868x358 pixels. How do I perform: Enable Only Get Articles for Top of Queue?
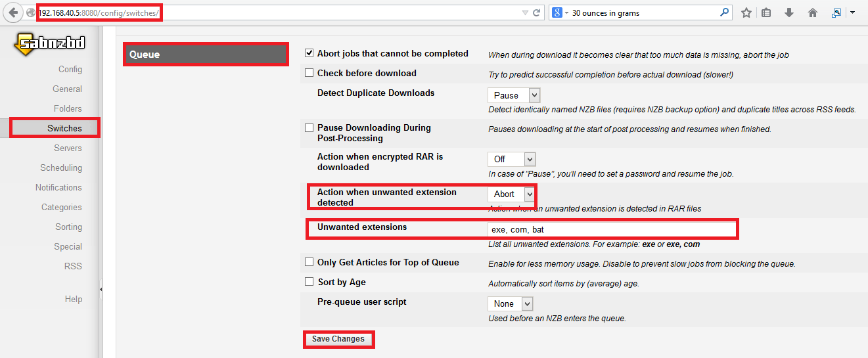click(309, 262)
